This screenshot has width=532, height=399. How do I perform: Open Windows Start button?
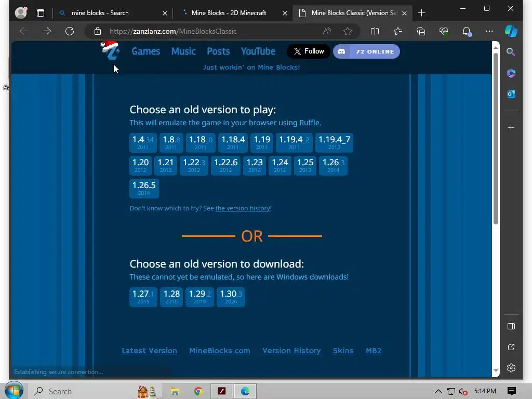[x=14, y=390]
